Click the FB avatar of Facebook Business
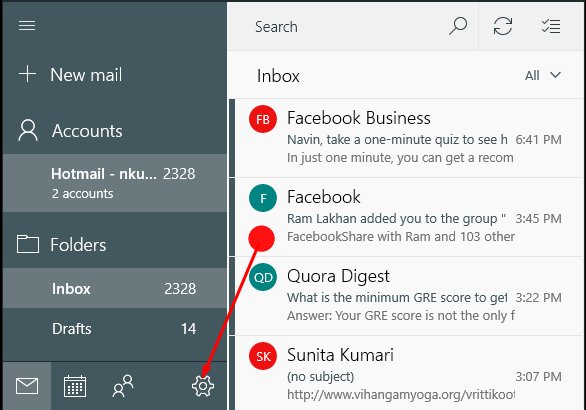This screenshot has width=586, height=410. point(263,119)
